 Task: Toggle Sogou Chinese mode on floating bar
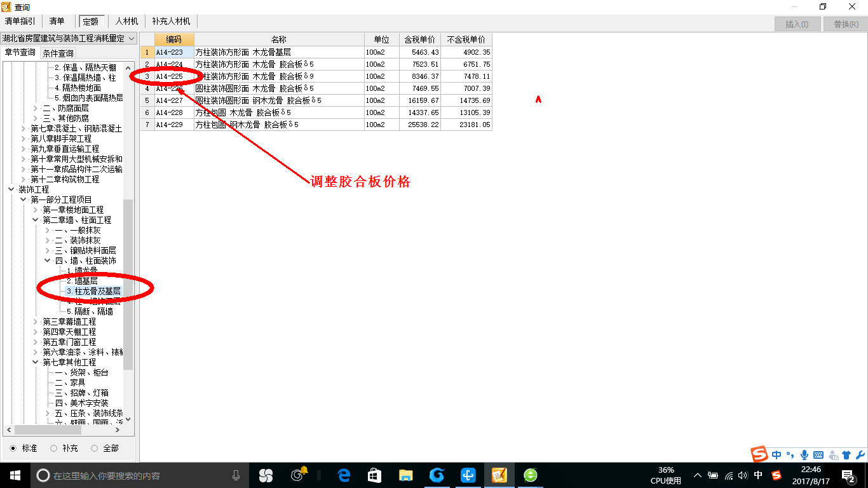(777, 455)
